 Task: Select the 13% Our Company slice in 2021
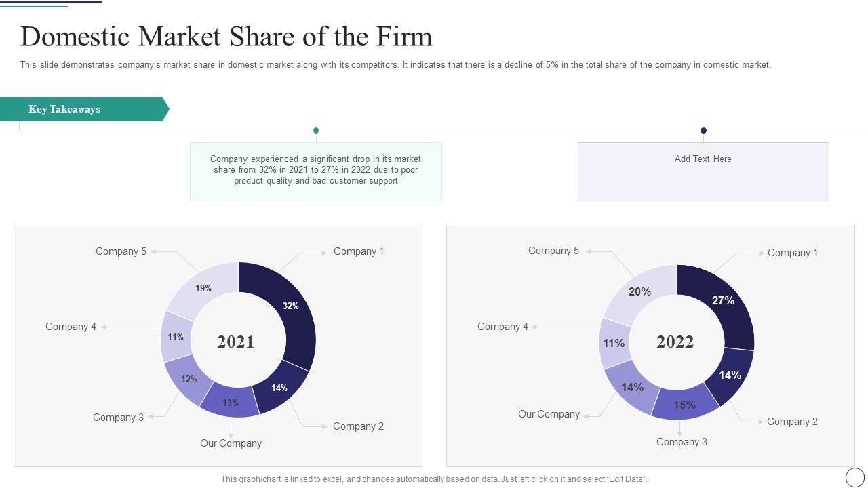pos(231,403)
